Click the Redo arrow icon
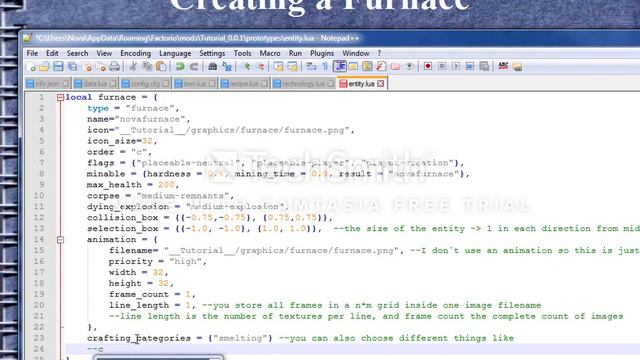The width and height of the screenshot is (640, 360). pos(194,67)
